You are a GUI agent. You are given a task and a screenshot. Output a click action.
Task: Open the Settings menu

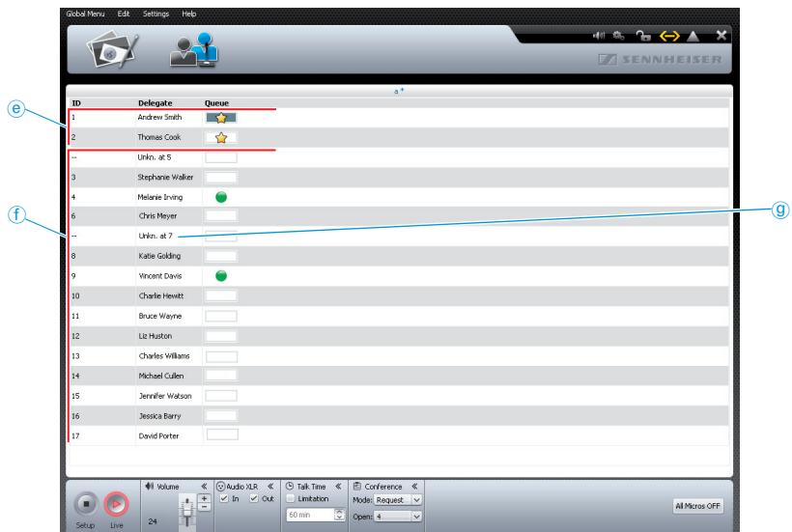point(156,14)
